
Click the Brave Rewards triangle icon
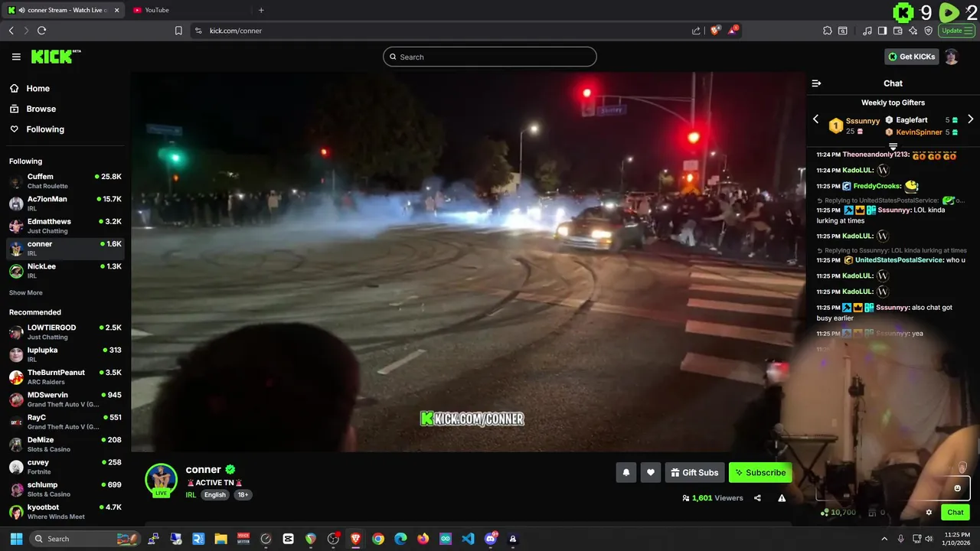tap(733, 30)
